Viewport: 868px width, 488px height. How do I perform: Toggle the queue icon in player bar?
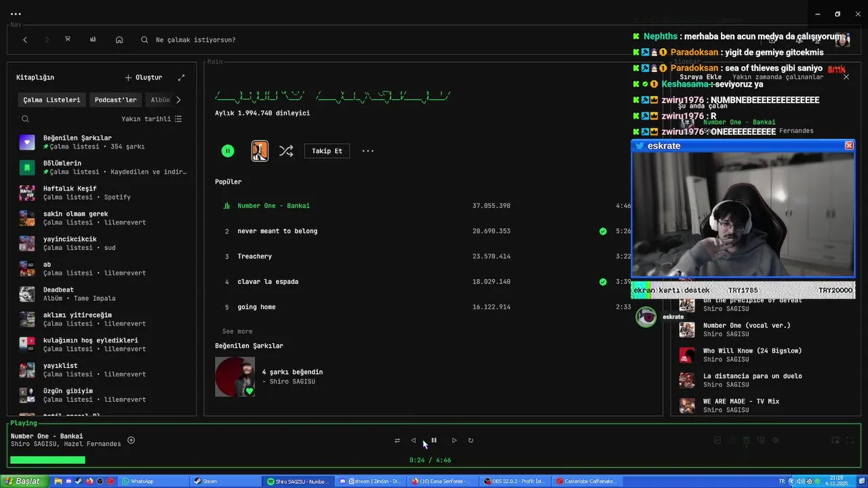747,441
